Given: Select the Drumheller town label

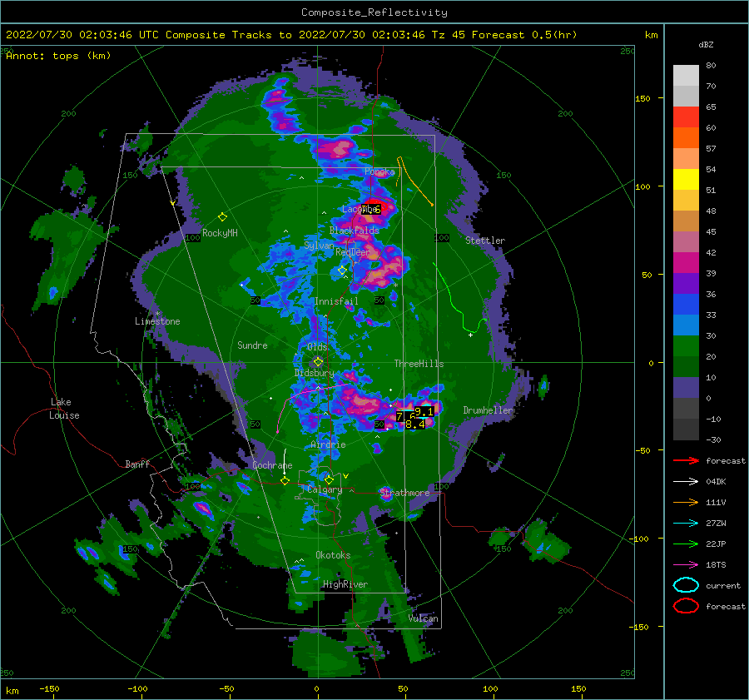Looking at the screenshot, I should [488, 410].
